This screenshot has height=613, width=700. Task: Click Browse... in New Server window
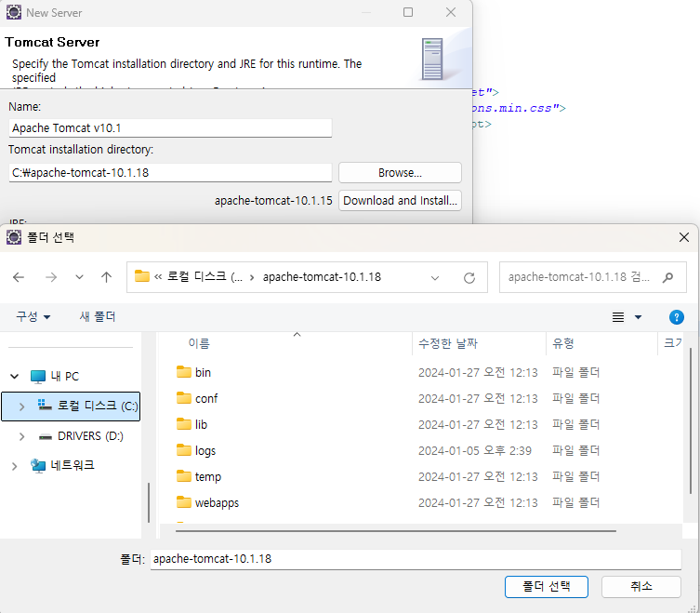click(400, 173)
